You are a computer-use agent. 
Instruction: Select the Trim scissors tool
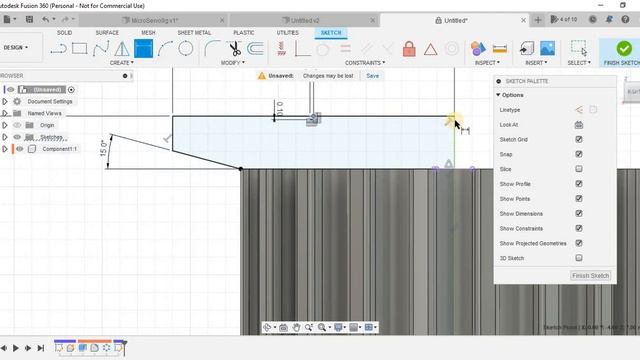coord(235,49)
